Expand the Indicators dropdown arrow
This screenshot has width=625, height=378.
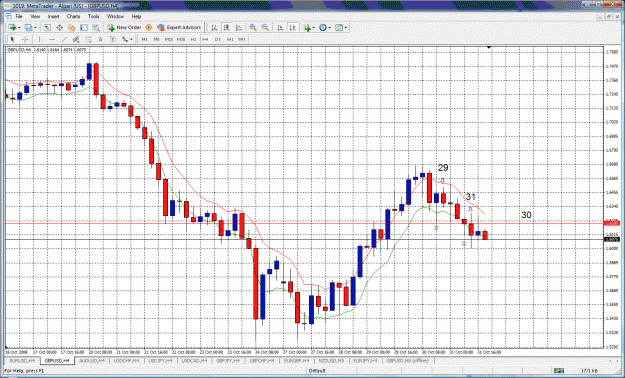tap(314, 28)
